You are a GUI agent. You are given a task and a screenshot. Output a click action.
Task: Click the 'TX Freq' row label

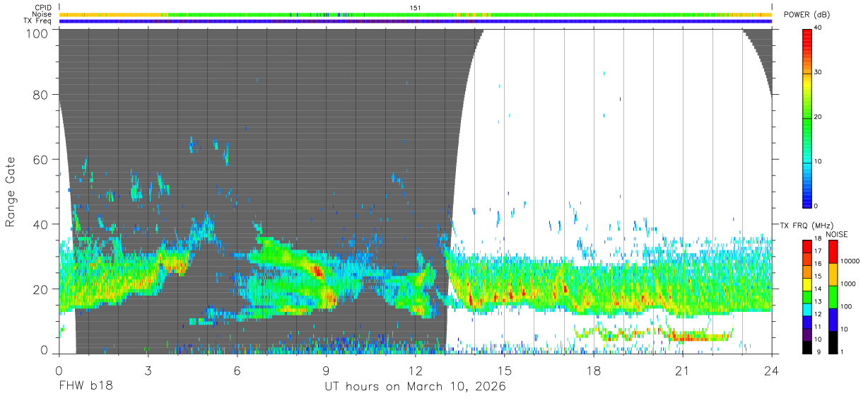click(x=38, y=21)
